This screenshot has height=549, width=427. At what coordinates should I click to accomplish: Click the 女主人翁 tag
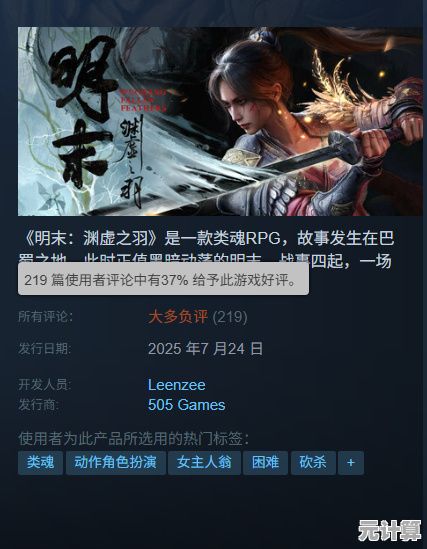point(204,463)
